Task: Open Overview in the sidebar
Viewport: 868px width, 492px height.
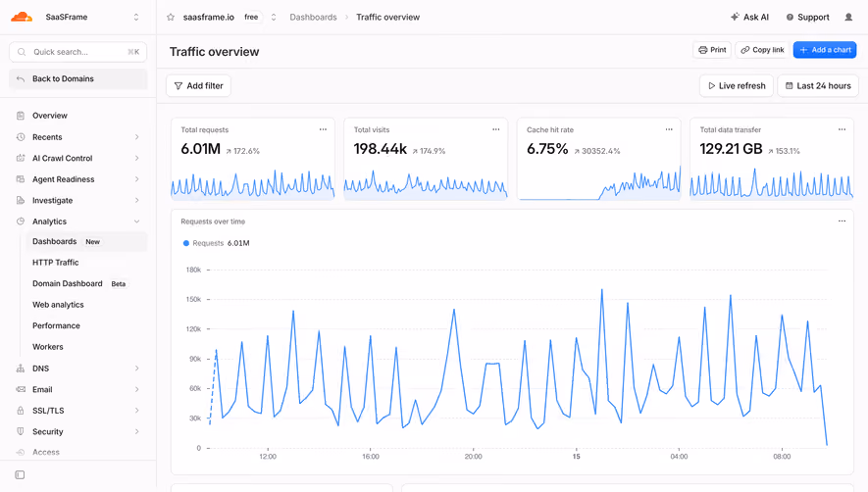Action: pos(50,116)
